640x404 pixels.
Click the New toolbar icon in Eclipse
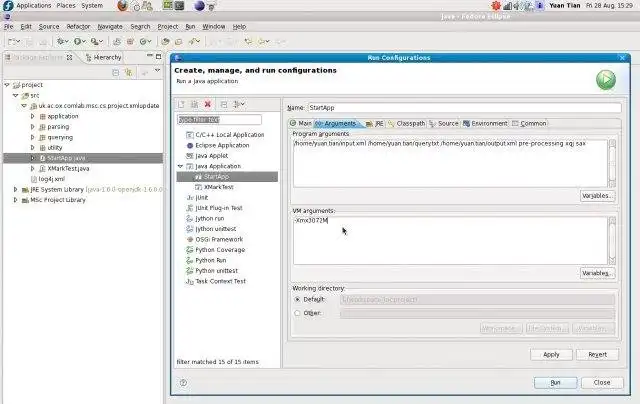[13, 41]
